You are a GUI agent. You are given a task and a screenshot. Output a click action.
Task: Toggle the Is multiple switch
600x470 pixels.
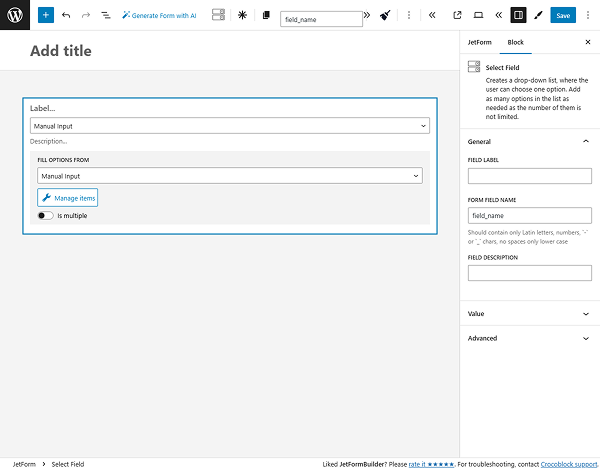click(46, 215)
